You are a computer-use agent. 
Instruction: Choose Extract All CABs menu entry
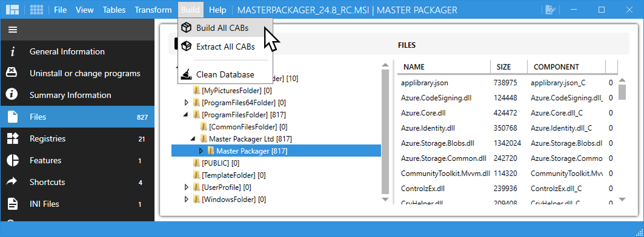[x=225, y=47]
